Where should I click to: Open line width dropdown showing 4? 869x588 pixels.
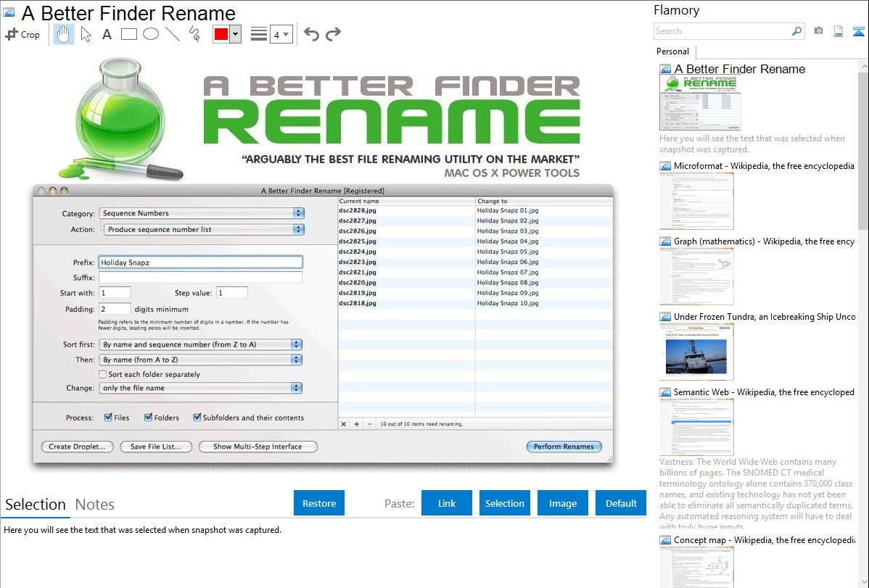[x=281, y=35]
